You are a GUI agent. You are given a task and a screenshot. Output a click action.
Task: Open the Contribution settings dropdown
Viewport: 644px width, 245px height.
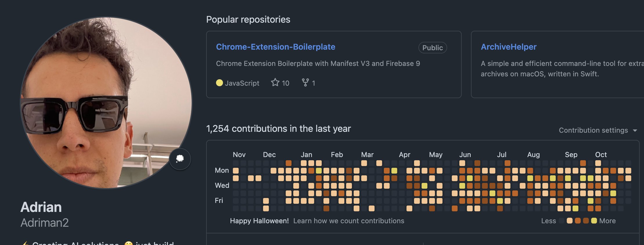click(x=593, y=130)
